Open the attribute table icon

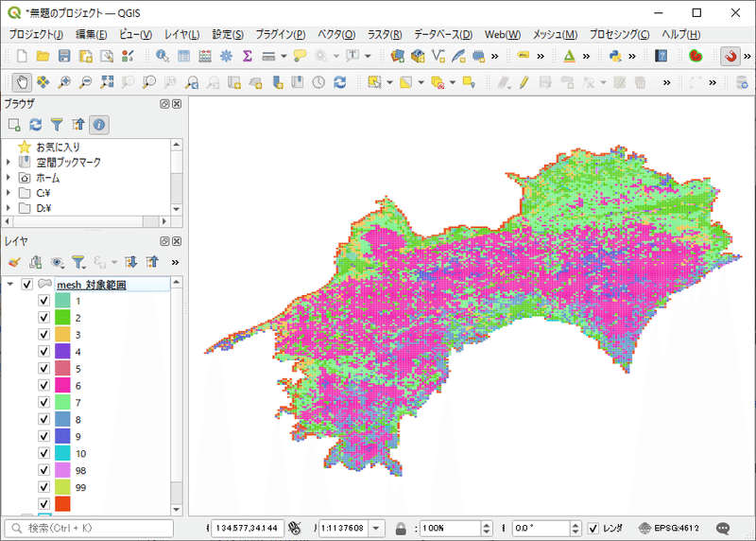[184, 57]
